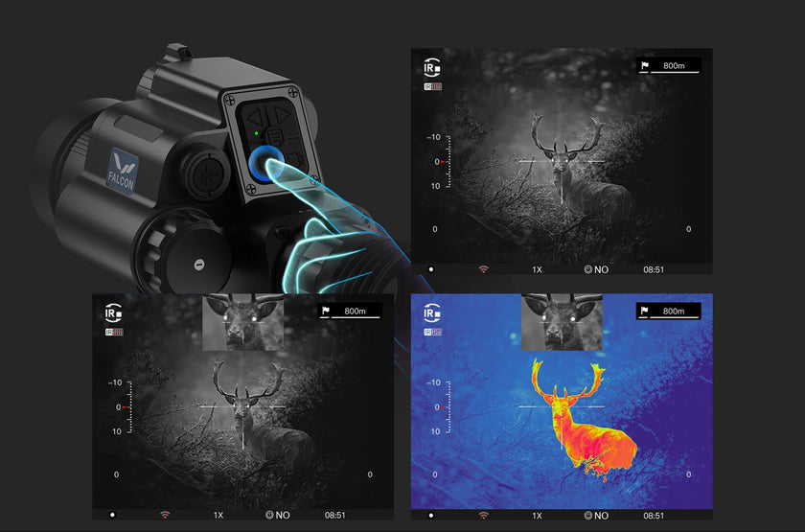The height and width of the screenshot is (532, 805).
Task: Click 08:51 clock in top-right grayscale view
Action: pos(654,269)
